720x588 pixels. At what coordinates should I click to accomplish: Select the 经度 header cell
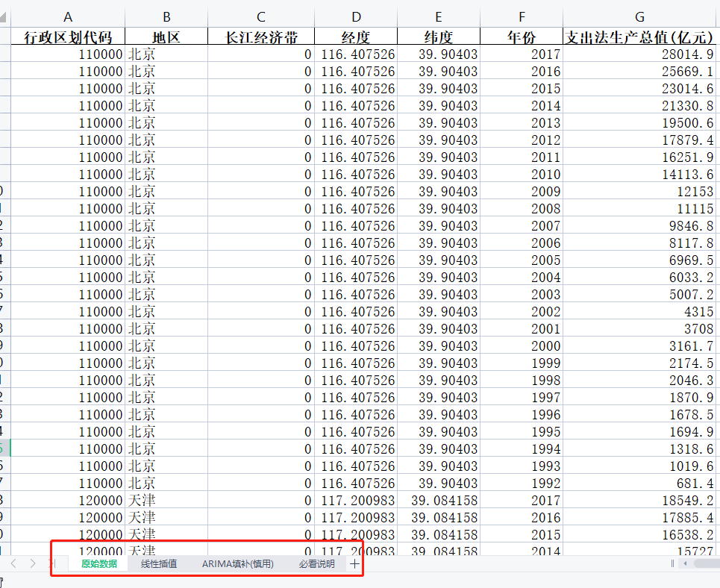[x=356, y=37]
